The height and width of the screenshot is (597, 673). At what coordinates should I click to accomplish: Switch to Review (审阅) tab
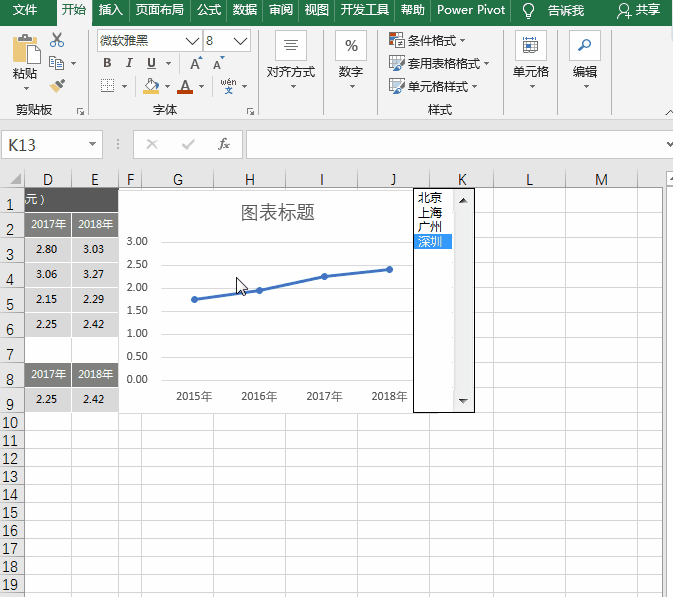pos(281,10)
